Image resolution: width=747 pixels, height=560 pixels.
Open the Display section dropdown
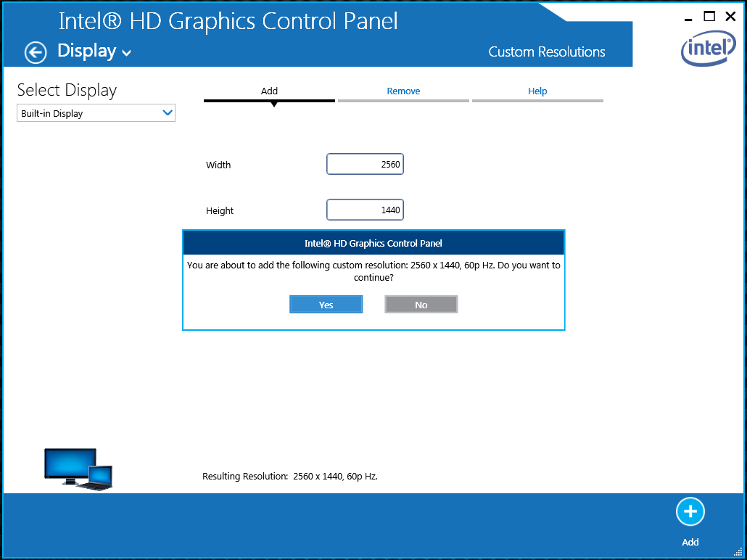[94, 51]
